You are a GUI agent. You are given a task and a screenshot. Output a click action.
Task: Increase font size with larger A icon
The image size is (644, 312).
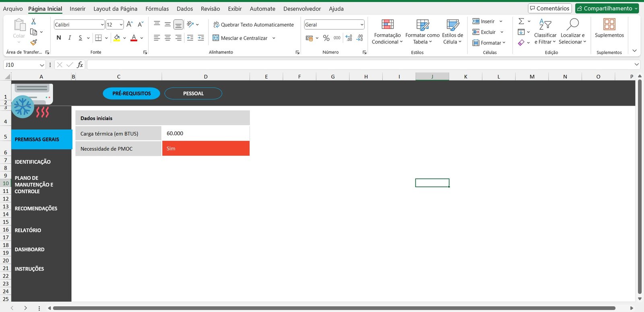pyautogui.click(x=130, y=25)
